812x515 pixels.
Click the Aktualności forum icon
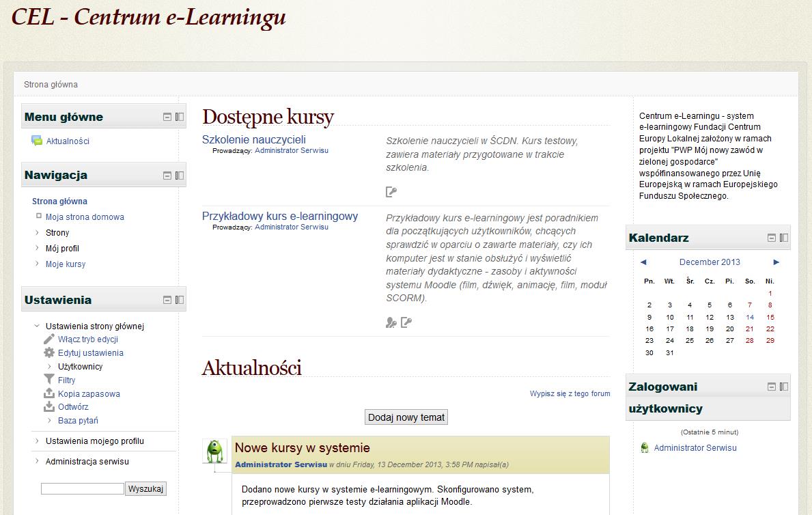click(x=37, y=141)
